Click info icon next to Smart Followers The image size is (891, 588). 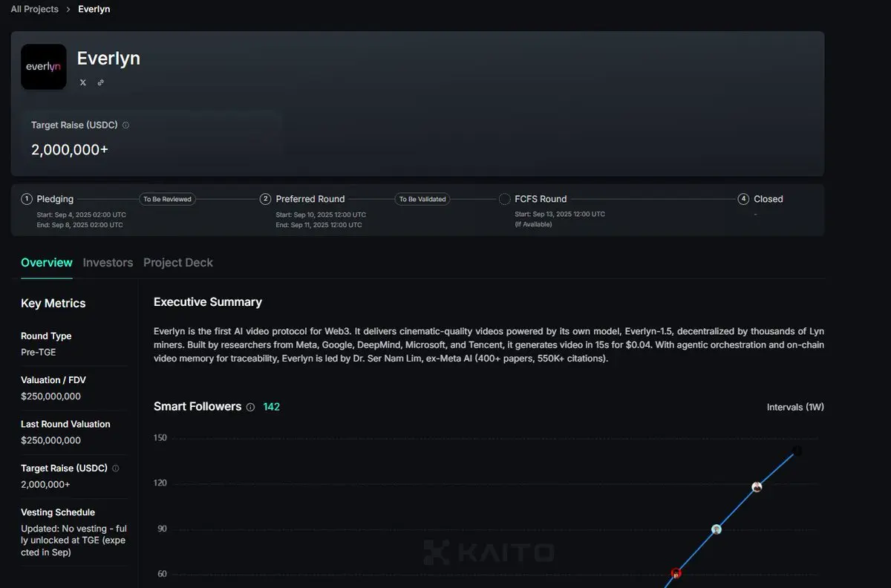pyautogui.click(x=250, y=407)
